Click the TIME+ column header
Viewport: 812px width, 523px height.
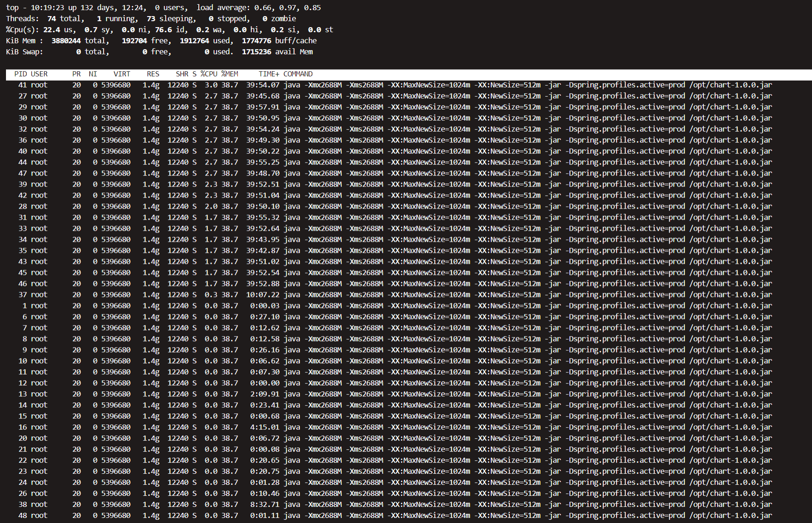(269, 74)
